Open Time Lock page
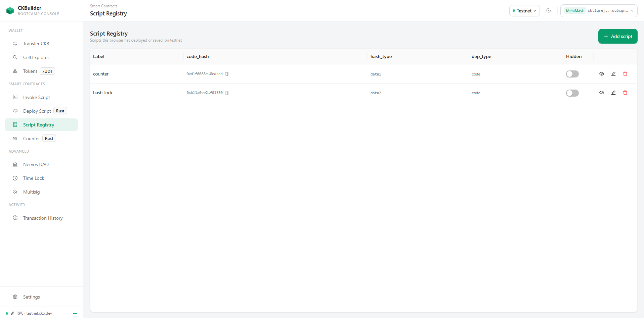The image size is (644, 318). coord(41,178)
